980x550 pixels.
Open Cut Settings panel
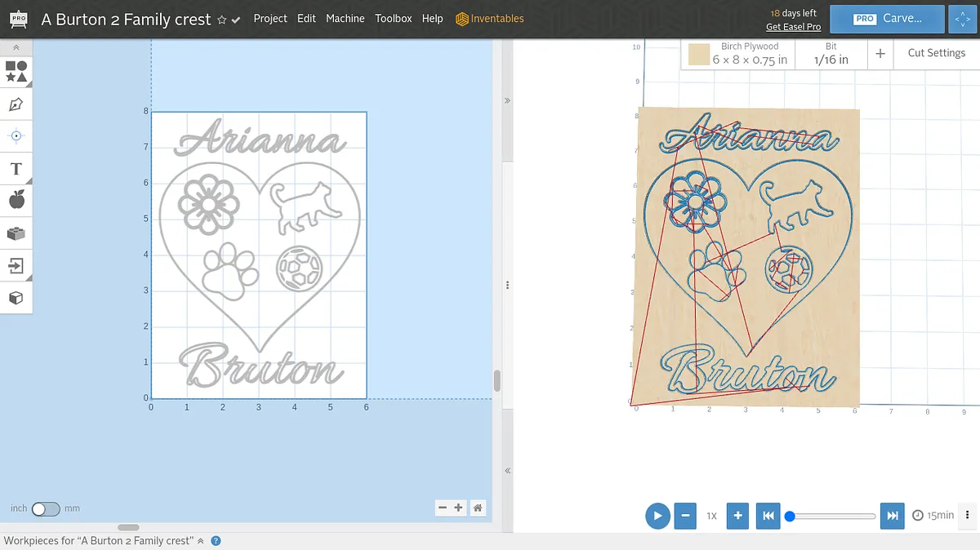tap(936, 53)
